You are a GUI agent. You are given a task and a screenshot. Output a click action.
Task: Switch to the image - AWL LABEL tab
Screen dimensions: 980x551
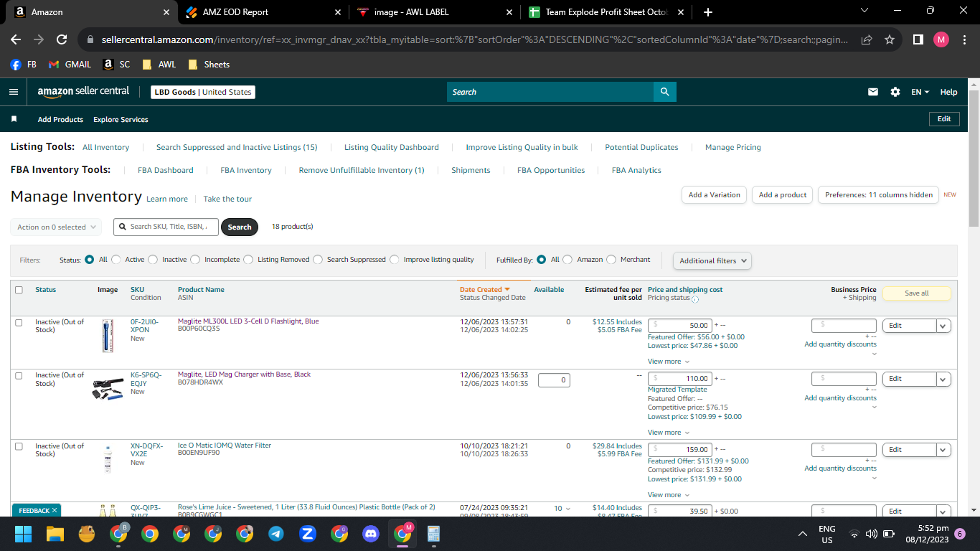(x=435, y=12)
